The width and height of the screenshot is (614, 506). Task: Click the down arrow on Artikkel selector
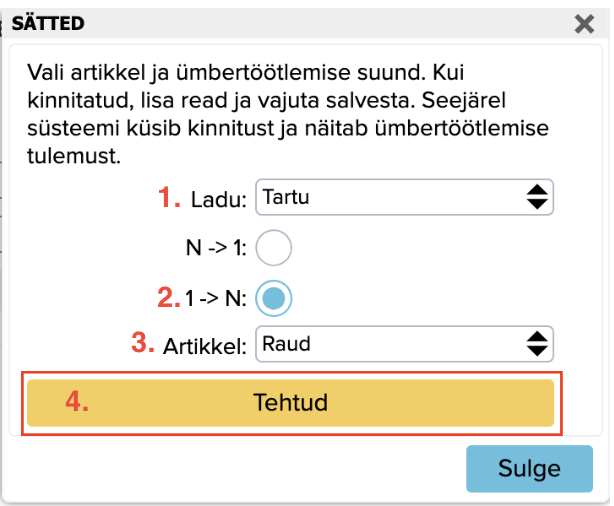point(537,351)
